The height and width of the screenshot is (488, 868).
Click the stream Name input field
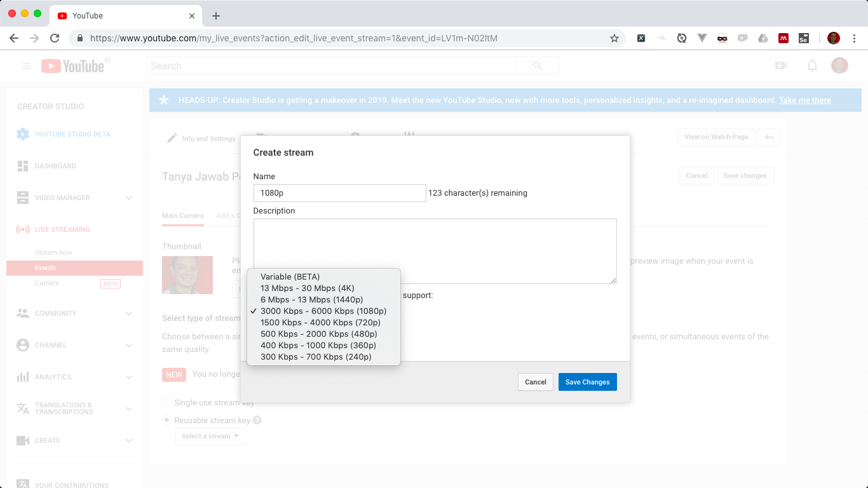[x=339, y=193]
